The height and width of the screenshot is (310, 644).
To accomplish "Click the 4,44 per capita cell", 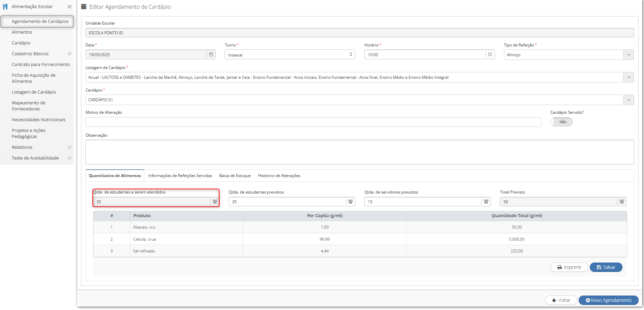I will pyautogui.click(x=325, y=251).
